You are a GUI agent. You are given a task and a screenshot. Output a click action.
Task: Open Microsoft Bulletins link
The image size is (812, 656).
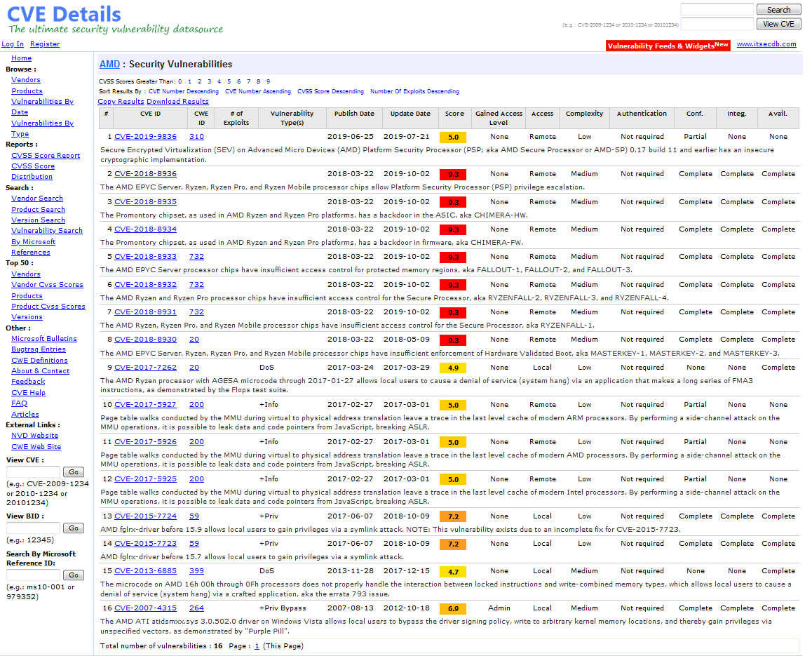click(x=44, y=338)
